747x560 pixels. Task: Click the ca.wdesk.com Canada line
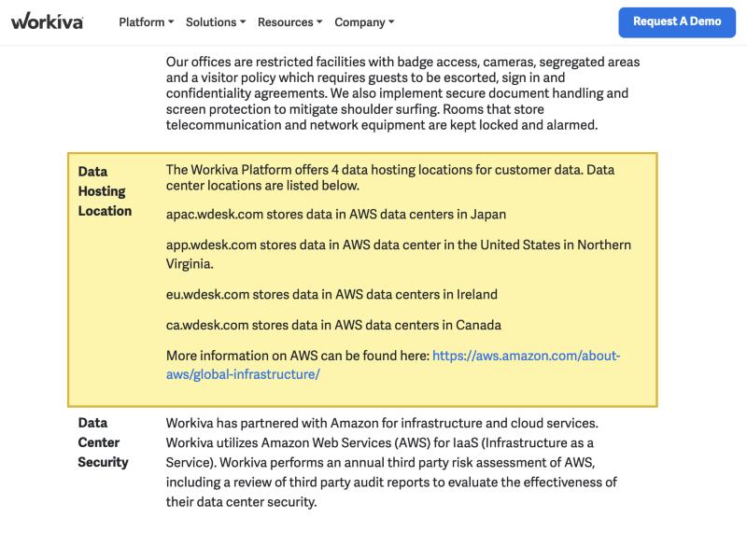click(333, 325)
